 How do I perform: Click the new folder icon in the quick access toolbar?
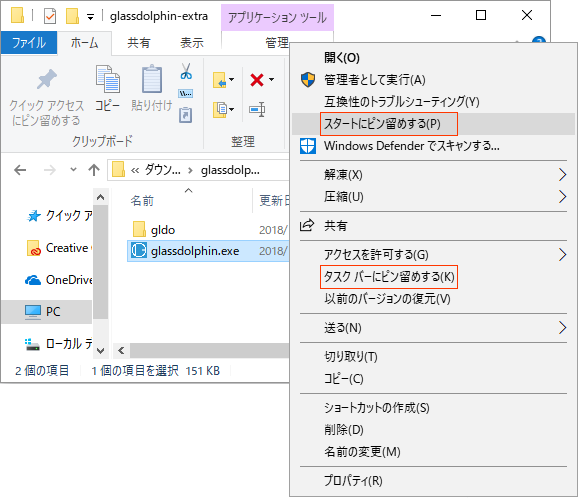(72, 16)
